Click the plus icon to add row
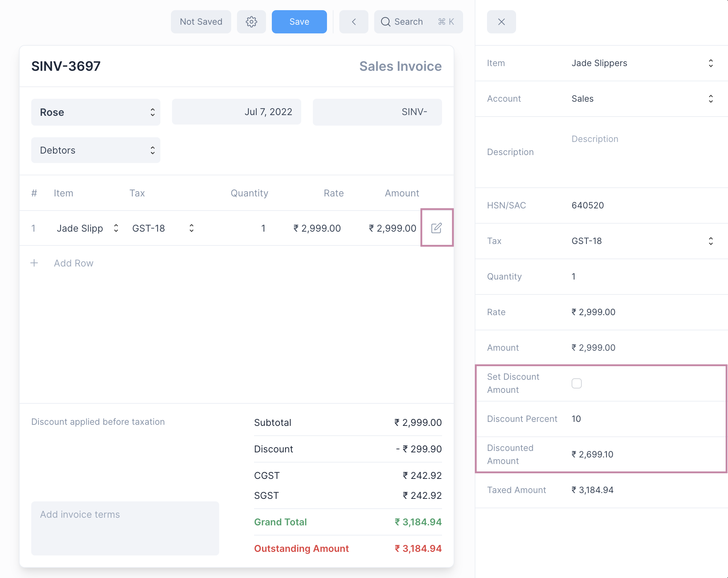This screenshot has height=578, width=728. [x=34, y=263]
